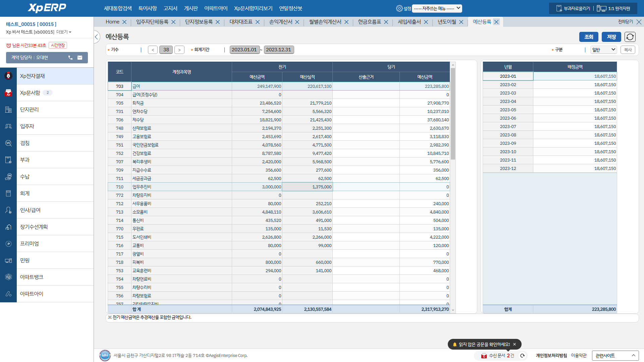Open the Xp전자결재 sidebar icon
644x362 pixels.
click(x=8, y=76)
